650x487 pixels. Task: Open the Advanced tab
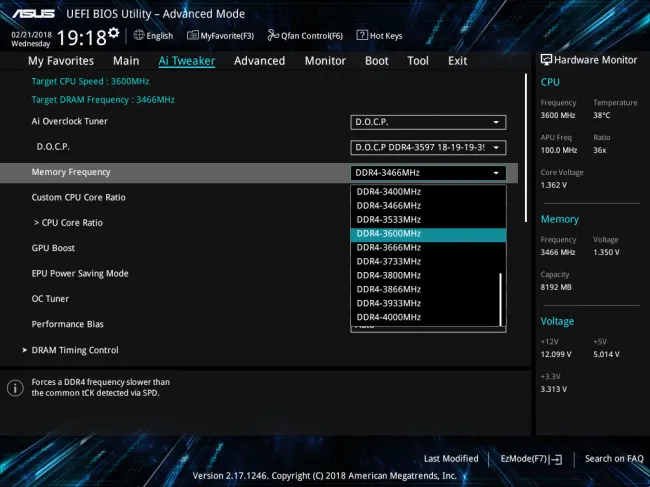pos(260,61)
